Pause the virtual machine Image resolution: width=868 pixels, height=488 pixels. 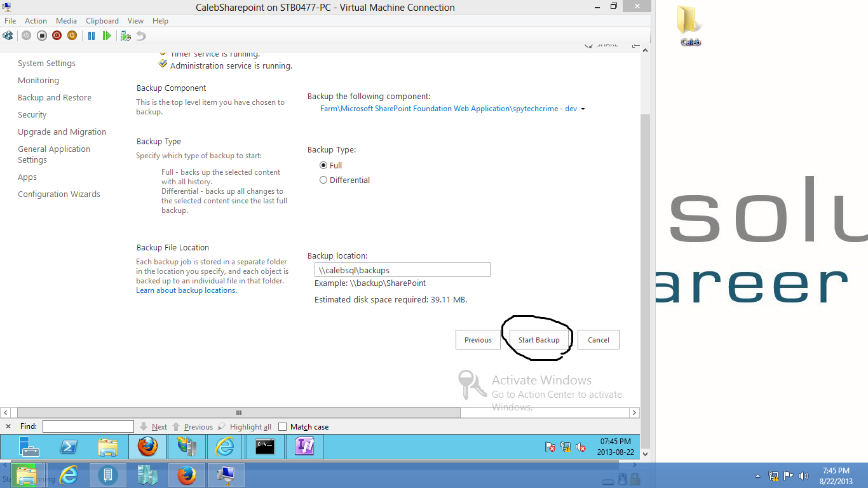pyautogui.click(x=92, y=36)
